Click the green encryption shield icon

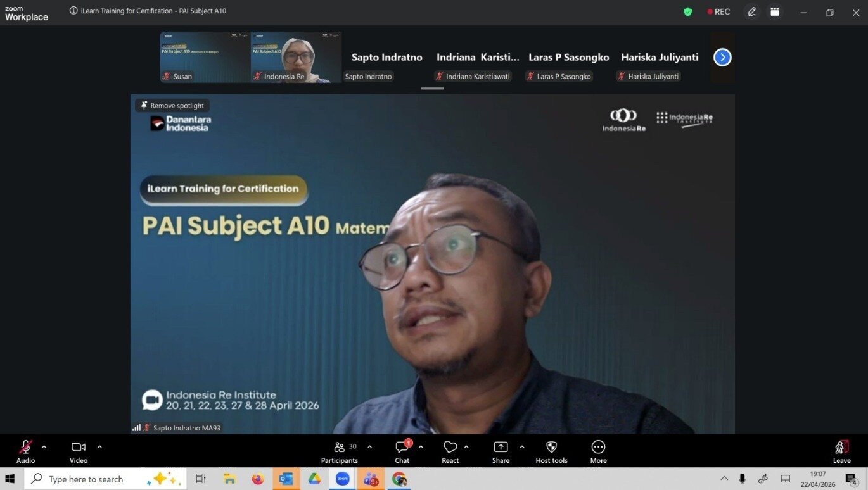[x=687, y=12]
